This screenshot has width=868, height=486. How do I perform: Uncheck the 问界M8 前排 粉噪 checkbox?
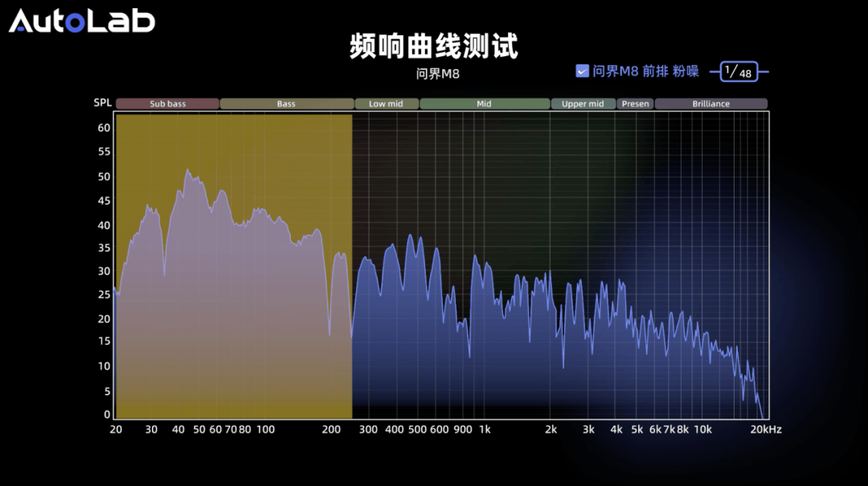[x=583, y=71]
